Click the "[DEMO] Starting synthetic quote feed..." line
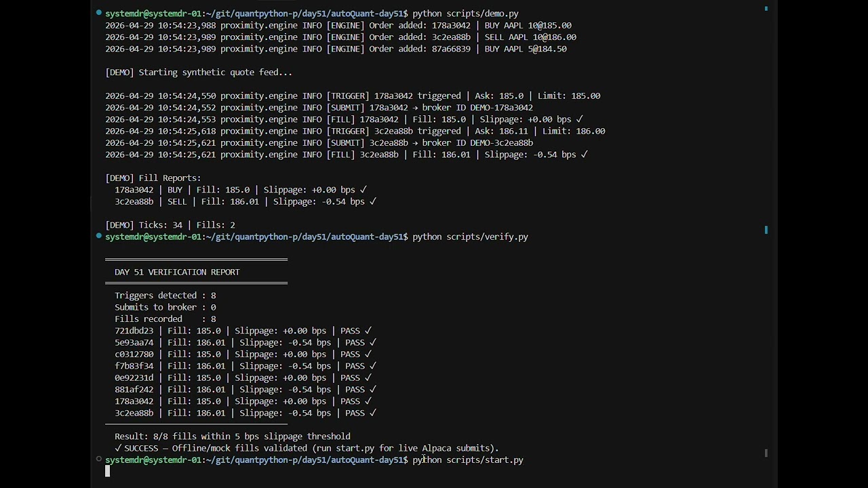 point(199,73)
